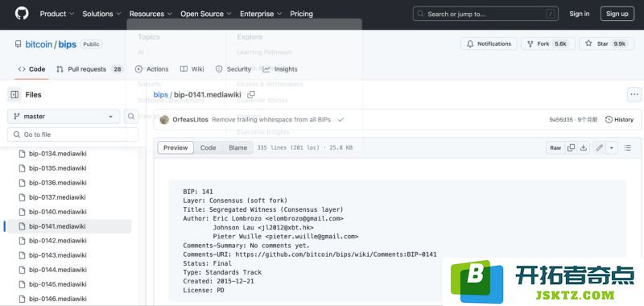
Task: Expand the Product menu
Action: [x=56, y=14]
